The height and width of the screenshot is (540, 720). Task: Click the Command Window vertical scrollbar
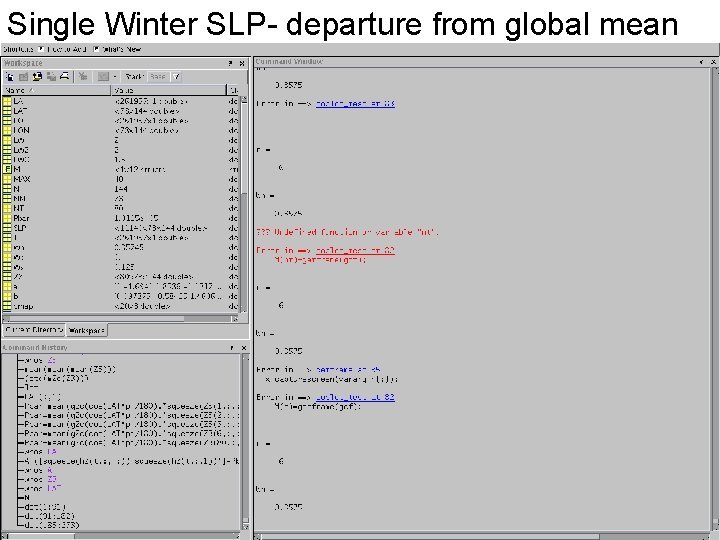tap(715, 298)
